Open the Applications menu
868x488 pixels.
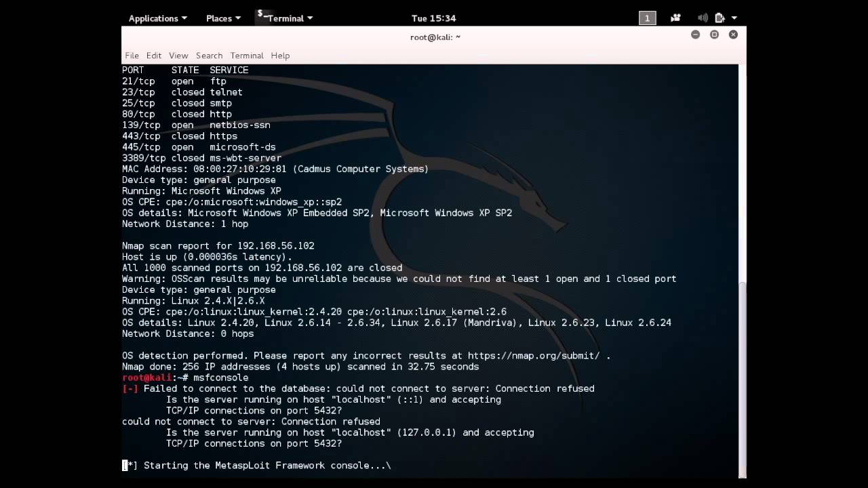[x=157, y=18]
